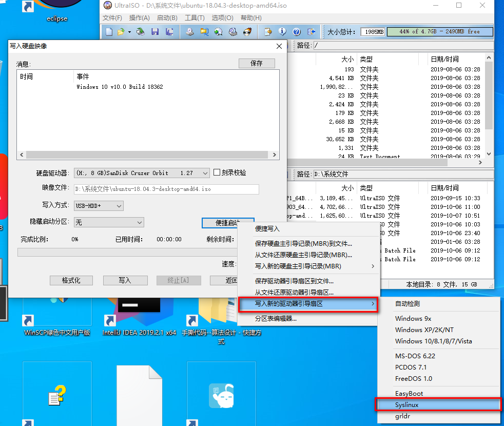Open UltraISO help via the question mark icon

pyautogui.click(x=298, y=31)
